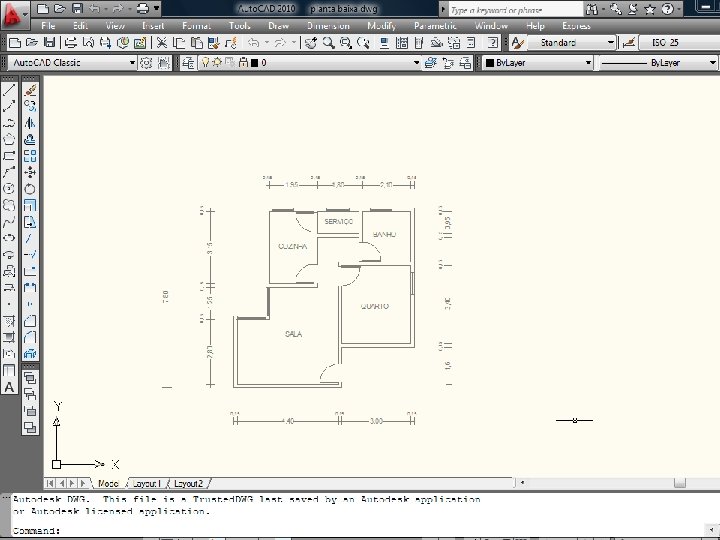Select the Mirror tool
720x540 pixels.
click(x=30, y=123)
